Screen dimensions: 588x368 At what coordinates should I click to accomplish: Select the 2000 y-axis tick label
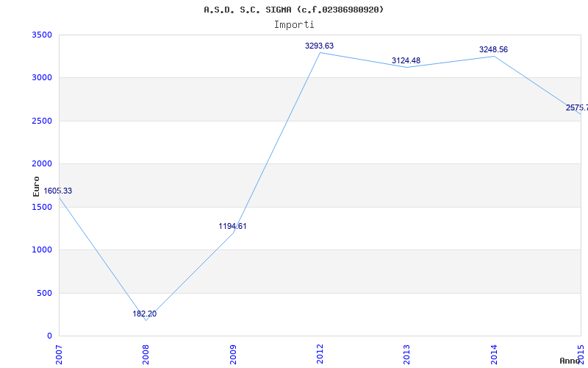click(42, 163)
